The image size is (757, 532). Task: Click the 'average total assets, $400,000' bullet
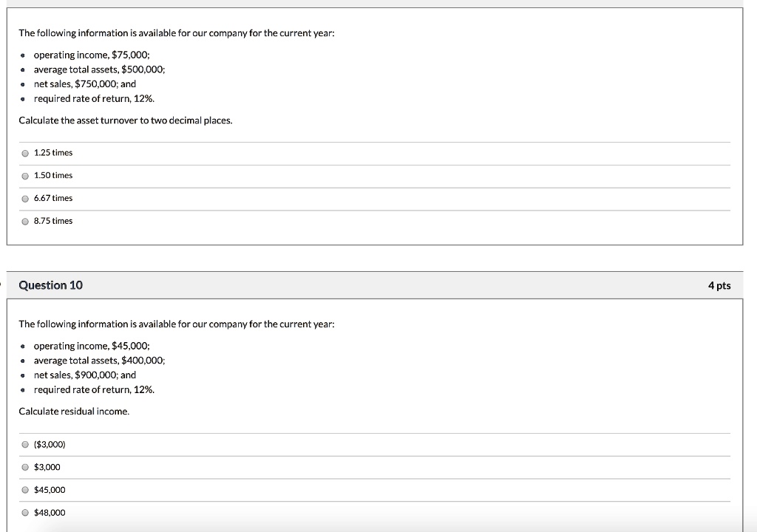click(x=99, y=360)
